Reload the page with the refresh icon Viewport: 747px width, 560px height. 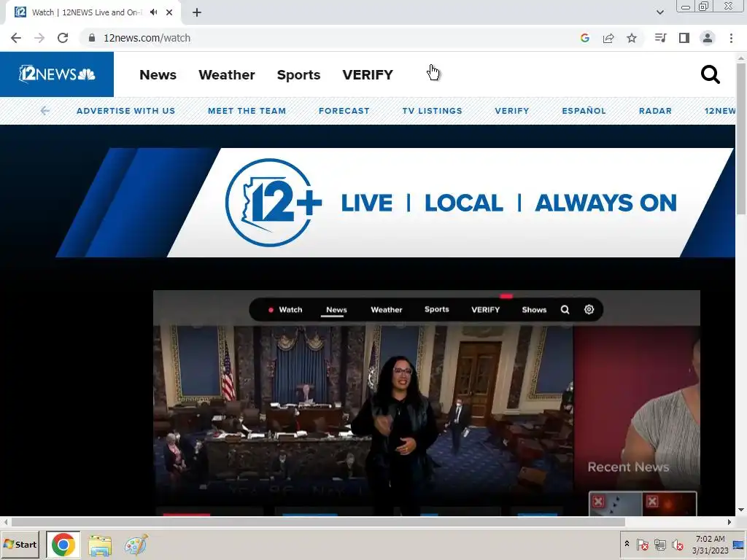click(63, 38)
